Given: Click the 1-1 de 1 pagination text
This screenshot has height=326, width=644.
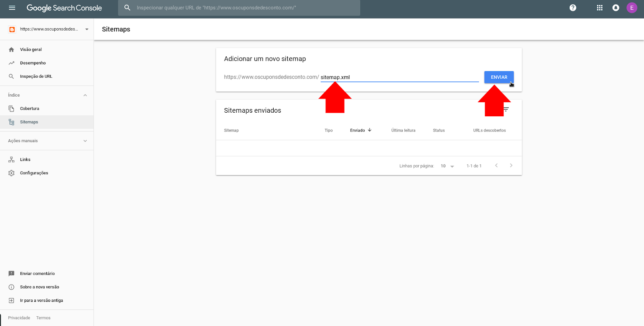Looking at the screenshot, I should pyautogui.click(x=474, y=166).
